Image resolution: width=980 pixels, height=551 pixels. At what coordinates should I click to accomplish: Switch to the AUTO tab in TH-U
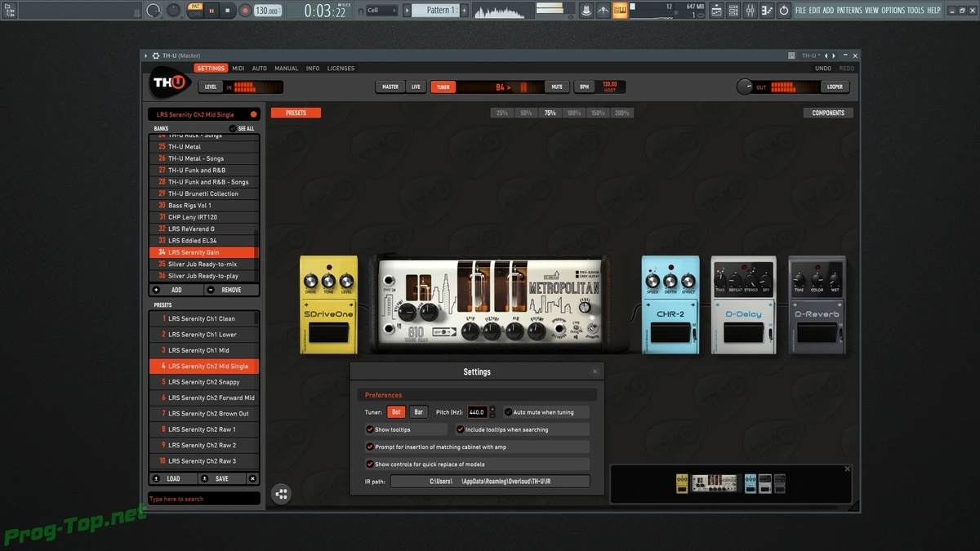tap(260, 69)
